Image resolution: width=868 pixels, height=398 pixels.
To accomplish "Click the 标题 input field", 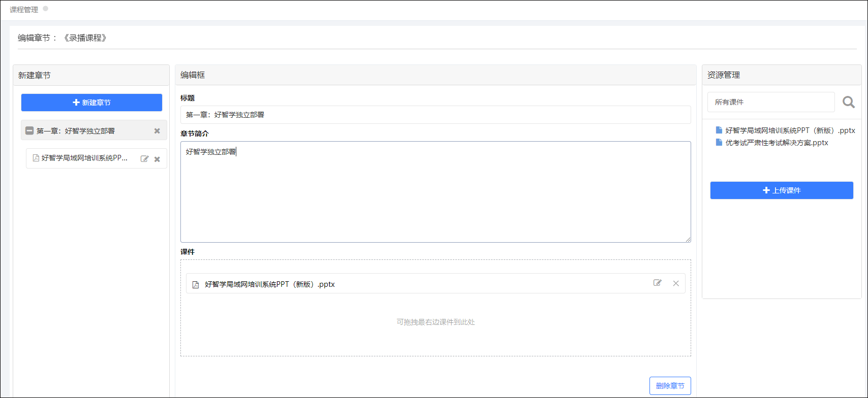I will pos(435,115).
